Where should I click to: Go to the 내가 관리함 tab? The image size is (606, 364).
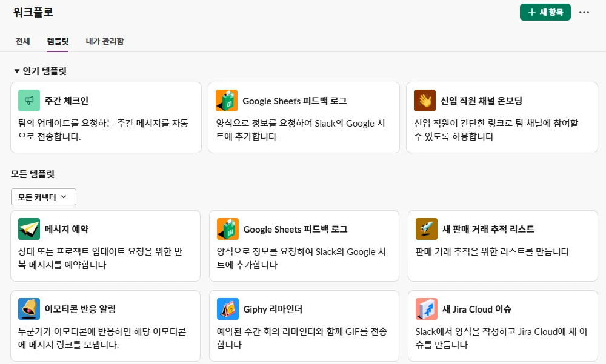[x=105, y=41]
